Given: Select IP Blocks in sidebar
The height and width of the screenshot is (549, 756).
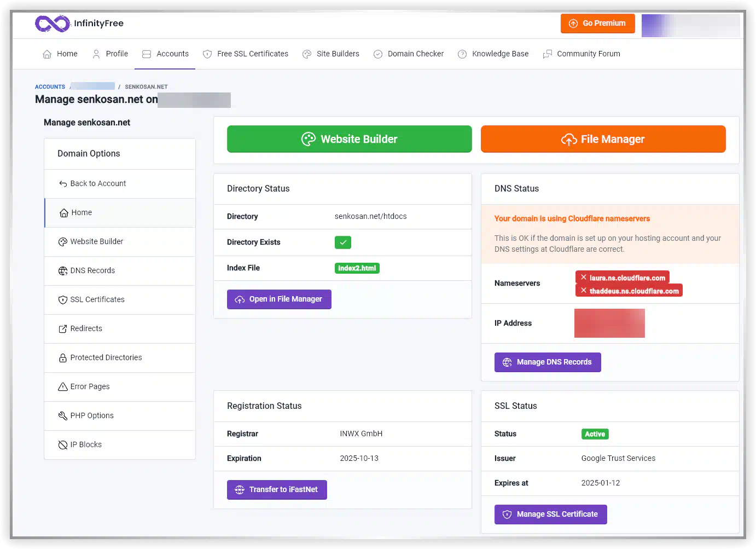Looking at the screenshot, I should (120, 445).
